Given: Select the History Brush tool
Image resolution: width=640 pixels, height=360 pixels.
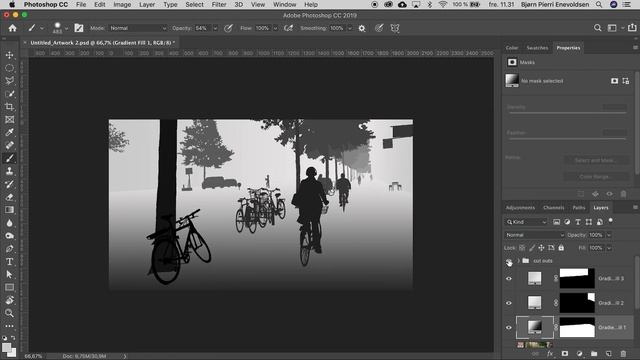Looking at the screenshot, I should pyautogui.click(x=9, y=184).
